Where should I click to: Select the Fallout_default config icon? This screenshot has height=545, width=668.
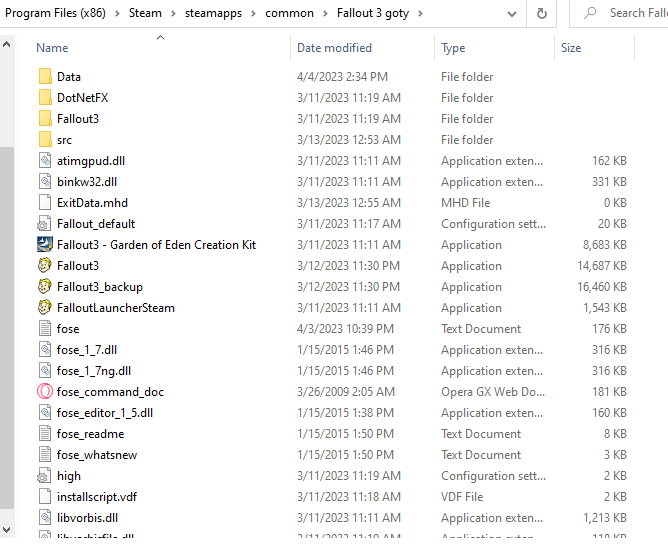[x=45, y=224]
